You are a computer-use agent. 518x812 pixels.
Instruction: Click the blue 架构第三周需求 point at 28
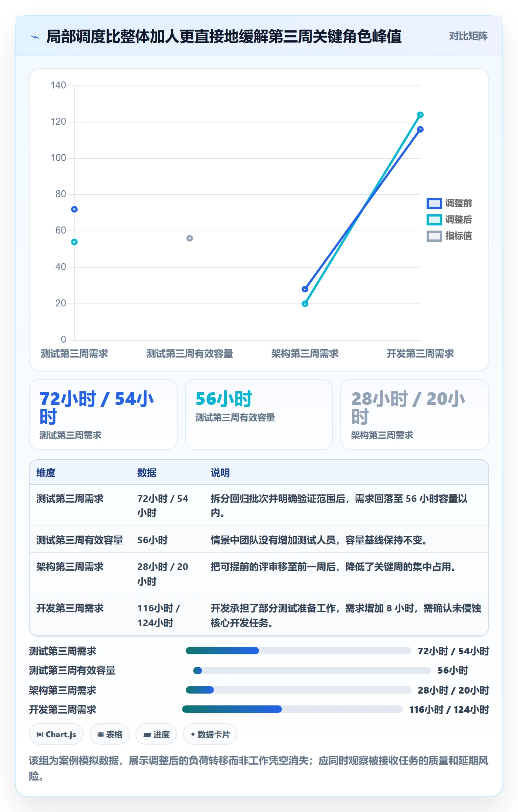click(305, 289)
